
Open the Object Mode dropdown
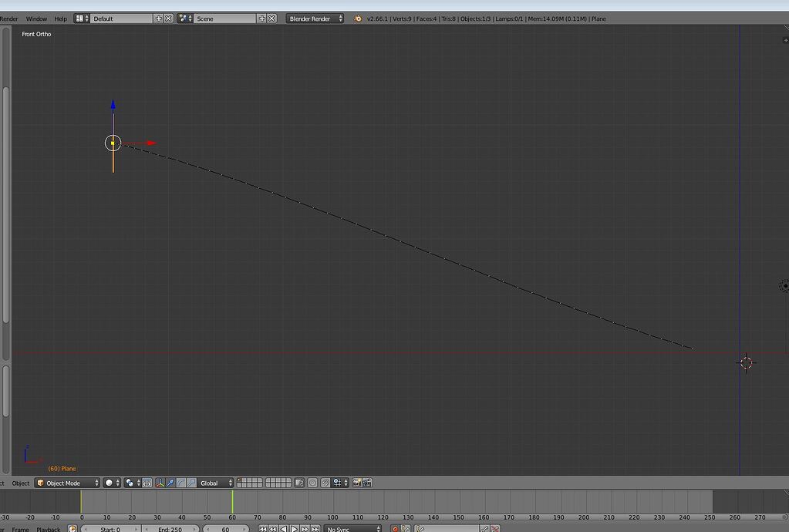[x=67, y=483]
